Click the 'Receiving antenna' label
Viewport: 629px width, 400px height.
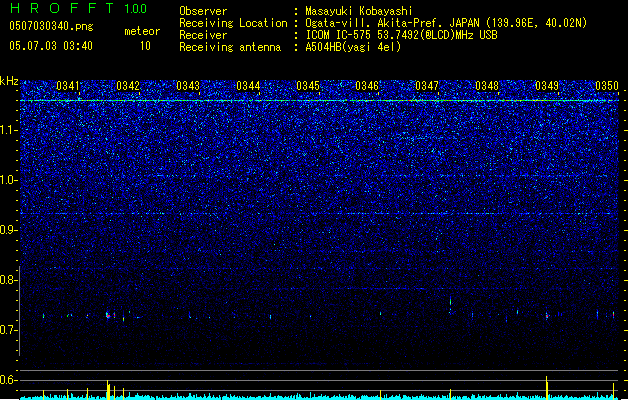pos(230,47)
